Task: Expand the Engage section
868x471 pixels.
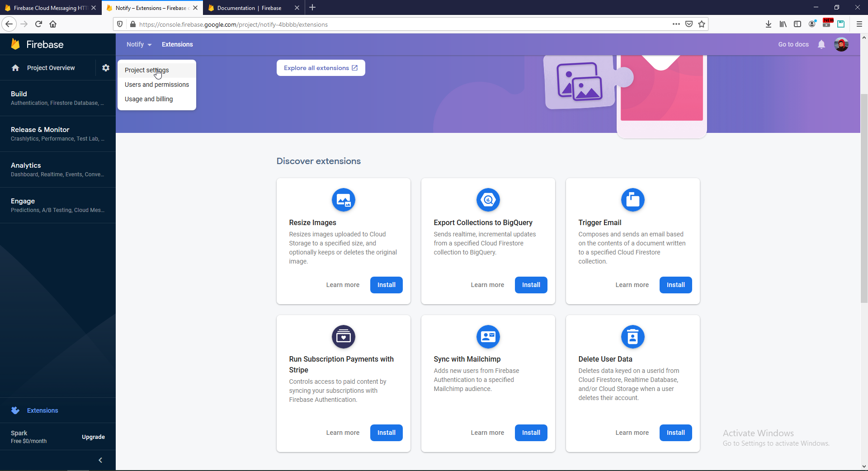Action: pos(58,205)
